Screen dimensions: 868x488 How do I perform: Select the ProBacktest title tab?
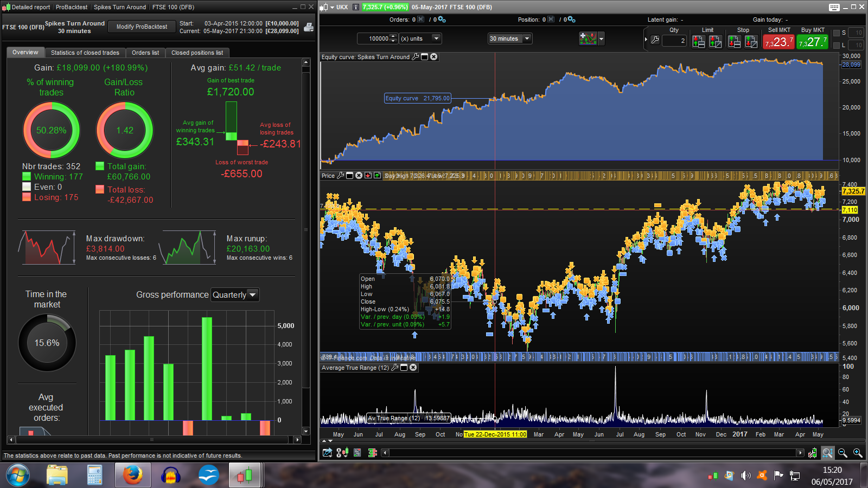tap(72, 7)
